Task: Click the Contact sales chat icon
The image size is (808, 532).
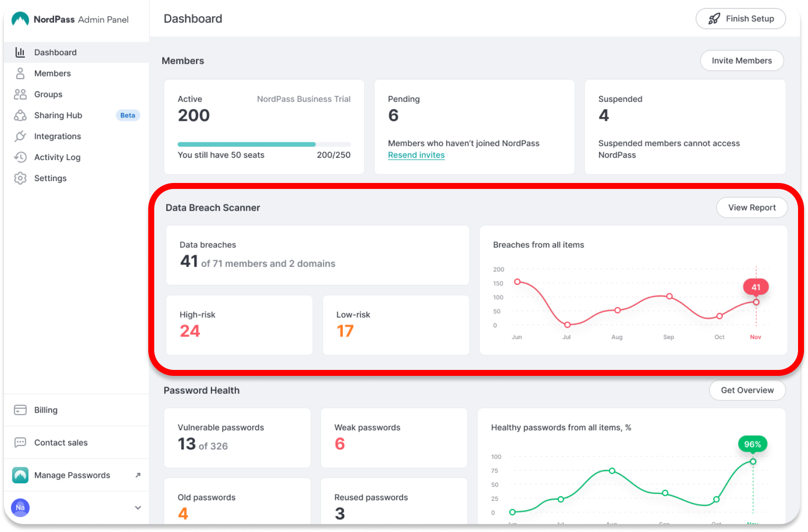Action: click(x=20, y=443)
